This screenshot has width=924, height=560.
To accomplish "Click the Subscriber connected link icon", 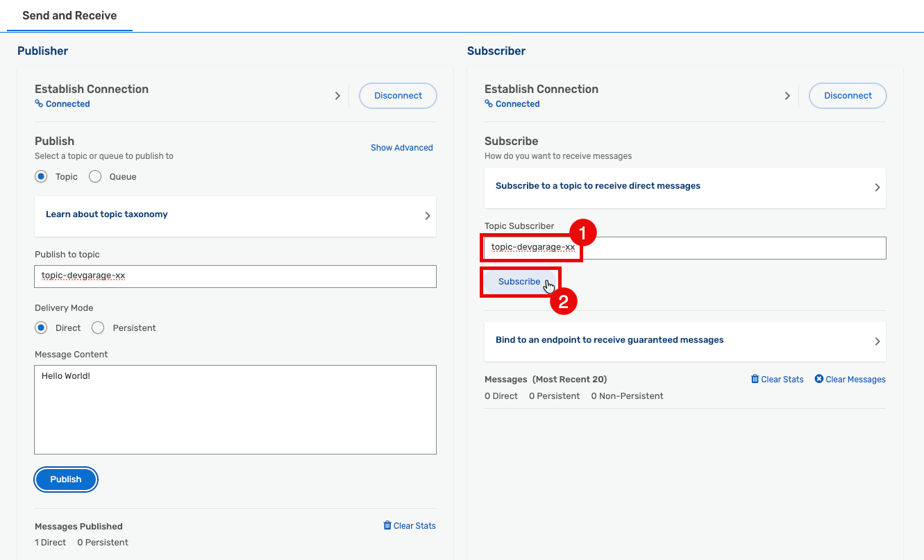I will pos(489,104).
